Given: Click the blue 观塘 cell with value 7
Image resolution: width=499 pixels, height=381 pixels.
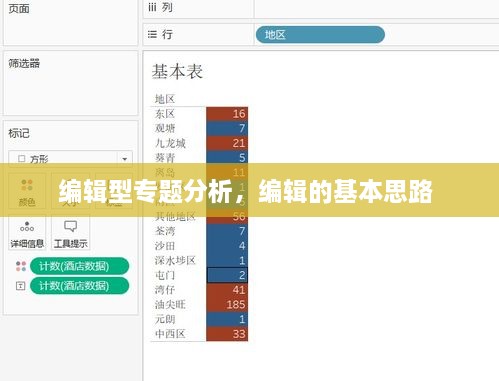Looking at the screenshot, I should click(227, 128).
